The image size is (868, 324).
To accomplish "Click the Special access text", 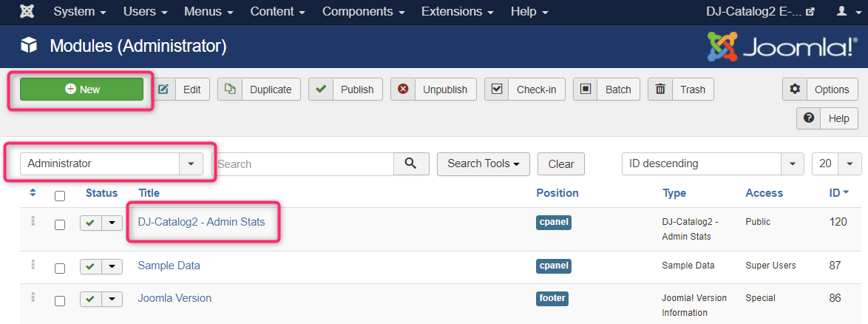I will click(760, 298).
